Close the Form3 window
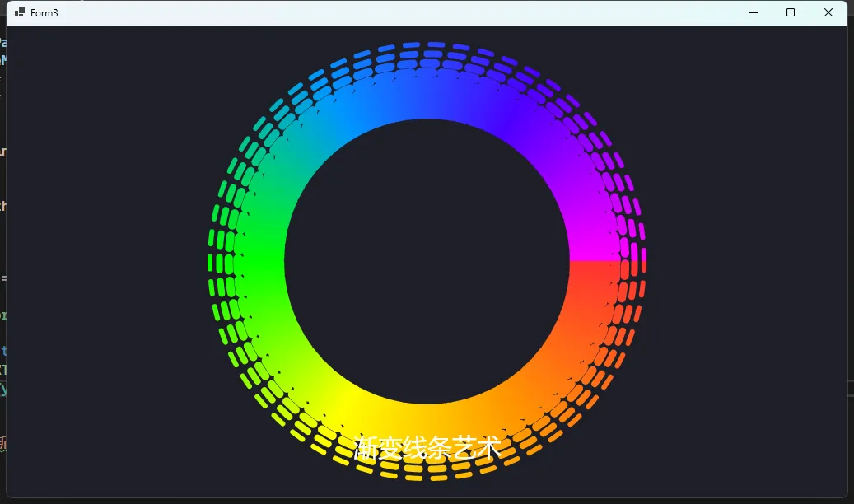The width and height of the screenshot is (854, 504). click(x=828, y=12)
